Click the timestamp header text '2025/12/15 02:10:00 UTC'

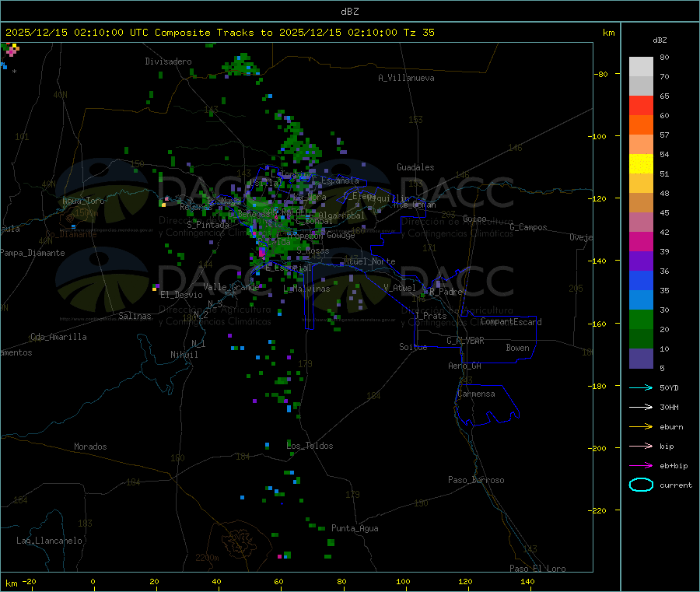(x=77, y=33)
